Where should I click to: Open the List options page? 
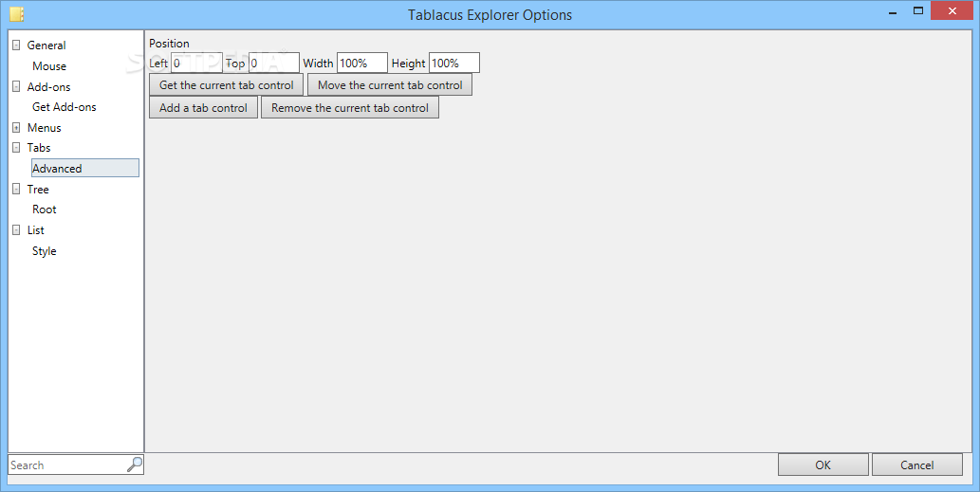click(36, 229)
